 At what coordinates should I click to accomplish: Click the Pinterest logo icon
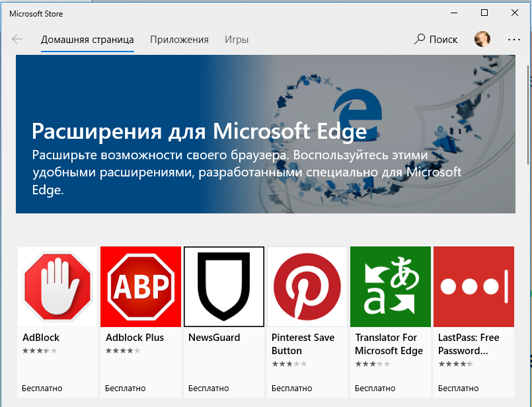click(x=307, y=287)
